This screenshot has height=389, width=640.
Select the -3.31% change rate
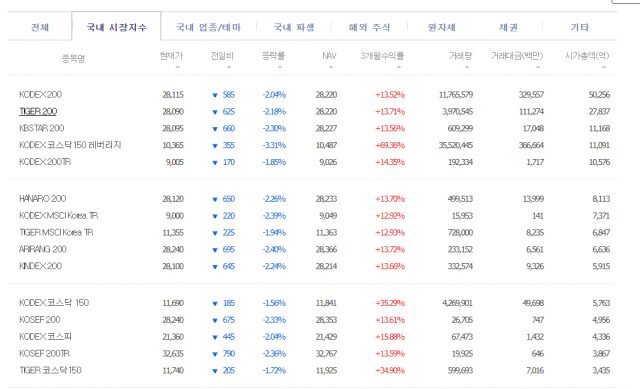tap(274, 145)
